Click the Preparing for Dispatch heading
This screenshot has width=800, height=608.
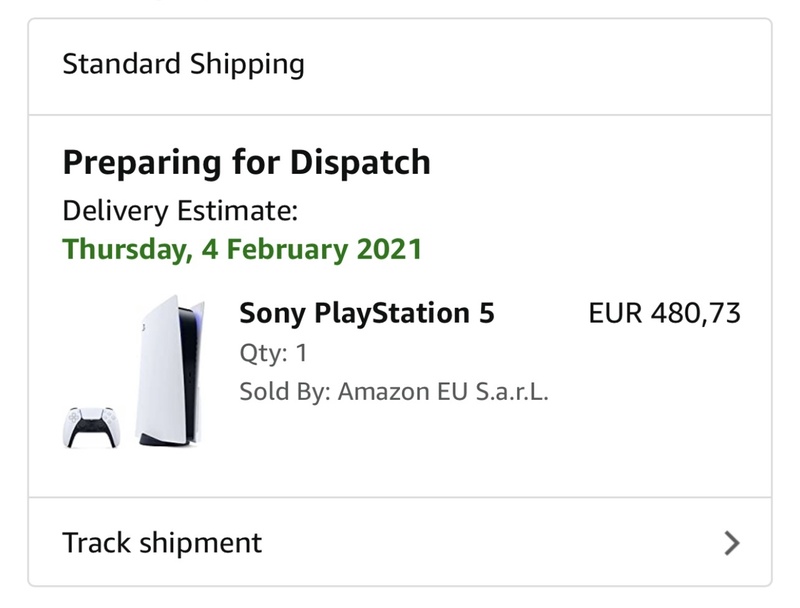(x=246, y=162)
